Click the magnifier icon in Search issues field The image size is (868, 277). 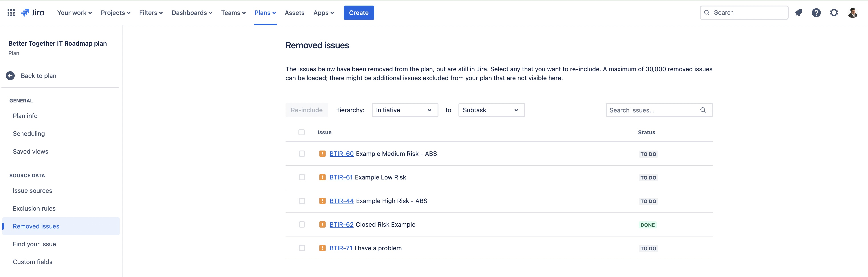point(703,110)
